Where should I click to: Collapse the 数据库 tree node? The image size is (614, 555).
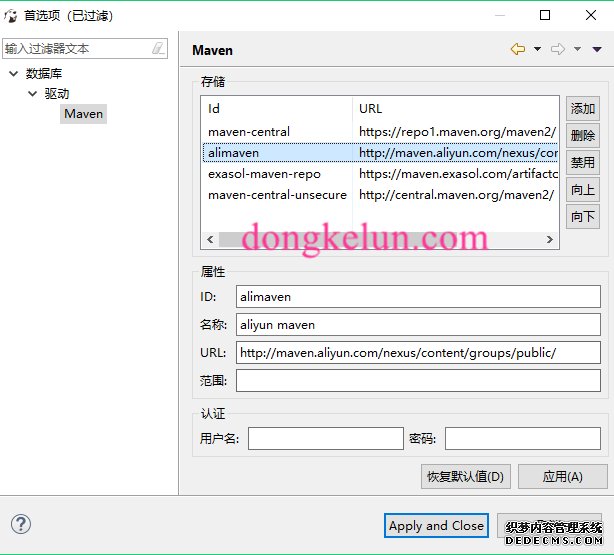[13, 74]
